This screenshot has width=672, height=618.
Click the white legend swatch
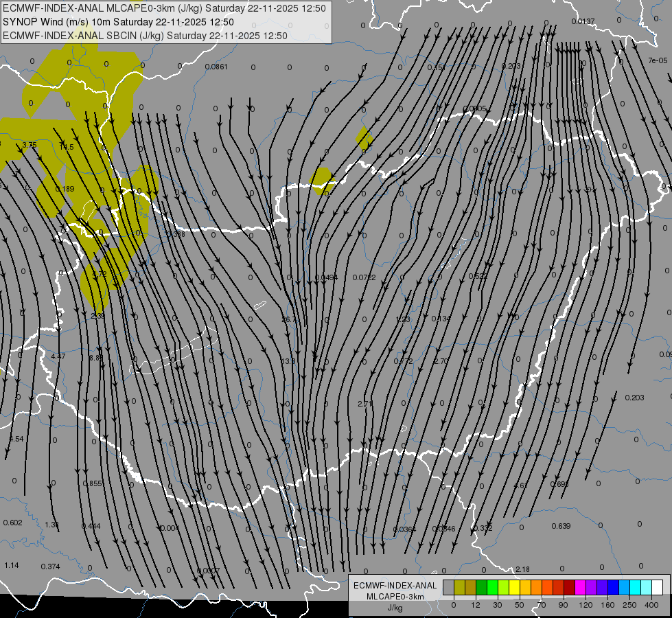657,587
